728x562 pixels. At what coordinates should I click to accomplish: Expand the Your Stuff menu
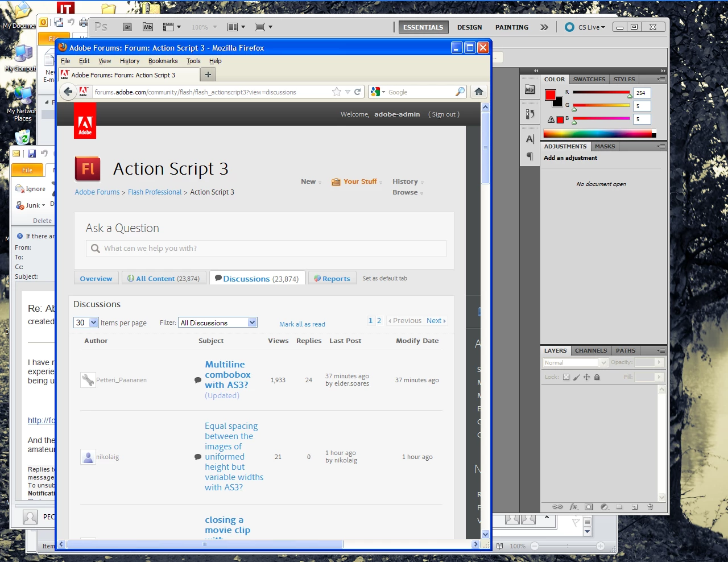357,181
